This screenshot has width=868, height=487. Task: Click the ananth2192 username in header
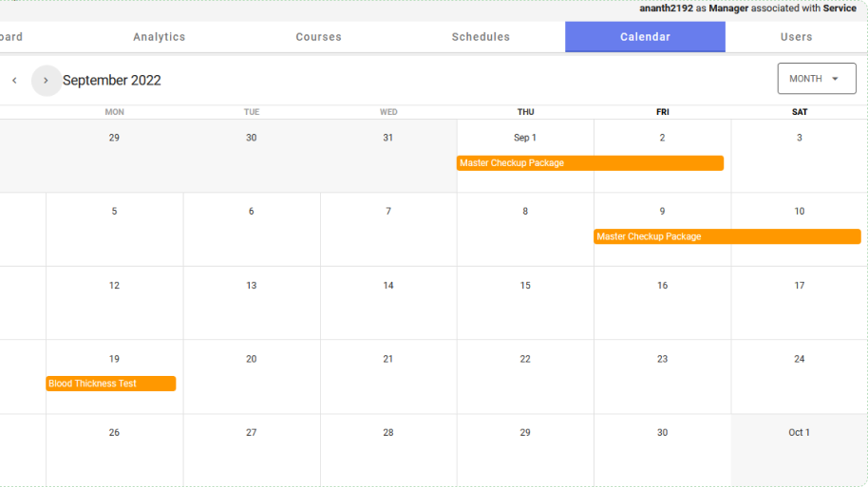click(666, 9)
